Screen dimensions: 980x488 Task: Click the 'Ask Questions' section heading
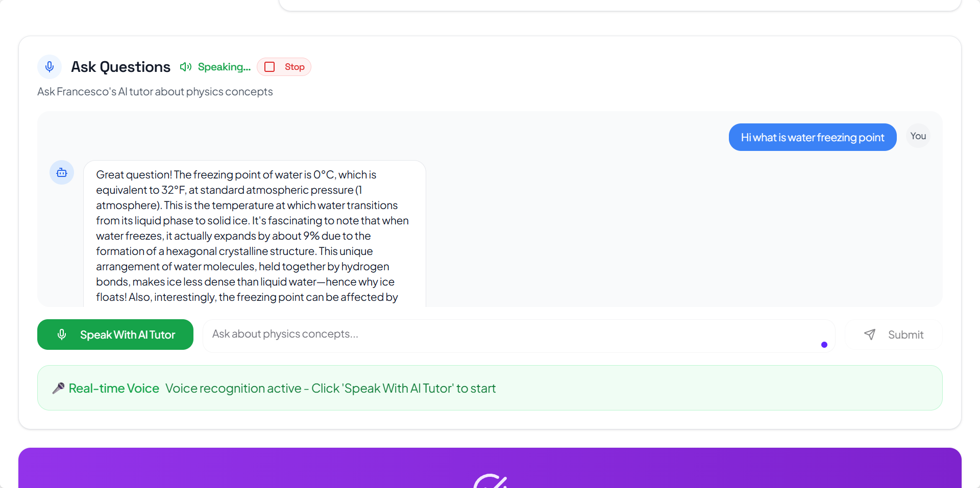pyautogui.click(x=120, y=67)
